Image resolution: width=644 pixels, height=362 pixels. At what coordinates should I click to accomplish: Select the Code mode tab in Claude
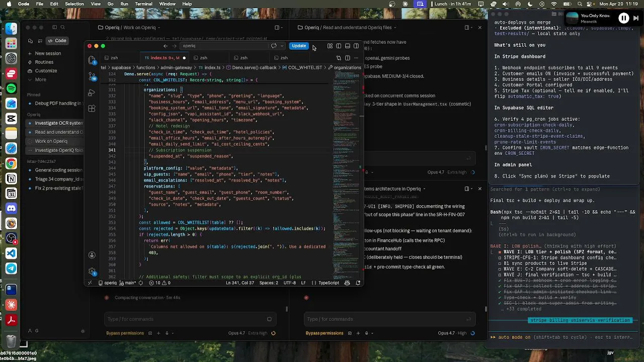point(56,41)
